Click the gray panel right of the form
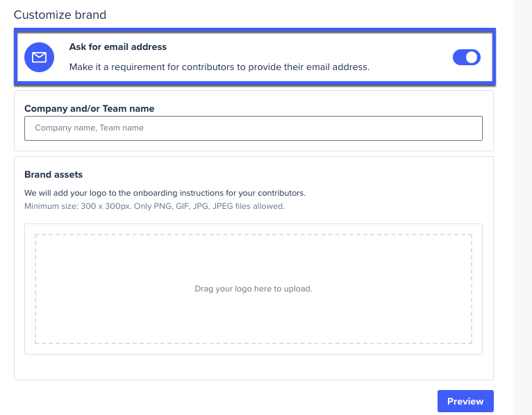This screenshot has width=532, height=415. [x=523, y=207]
